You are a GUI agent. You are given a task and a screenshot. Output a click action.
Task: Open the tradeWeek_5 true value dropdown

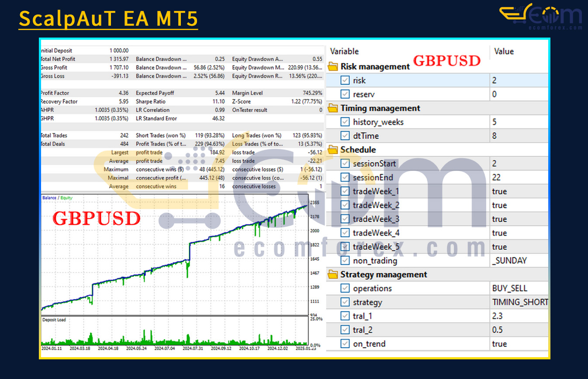pyautogui.click(x=519, y=247)
